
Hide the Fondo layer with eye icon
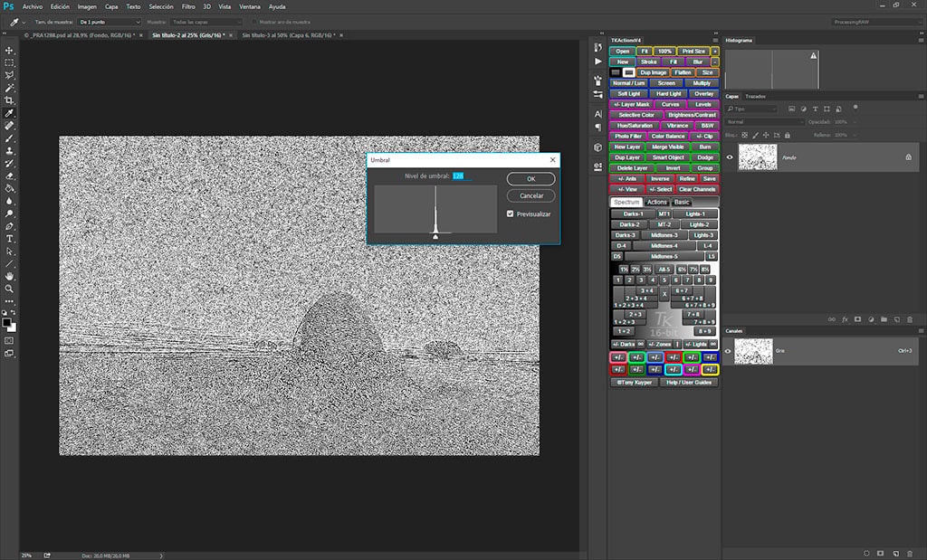click(730, 157)
